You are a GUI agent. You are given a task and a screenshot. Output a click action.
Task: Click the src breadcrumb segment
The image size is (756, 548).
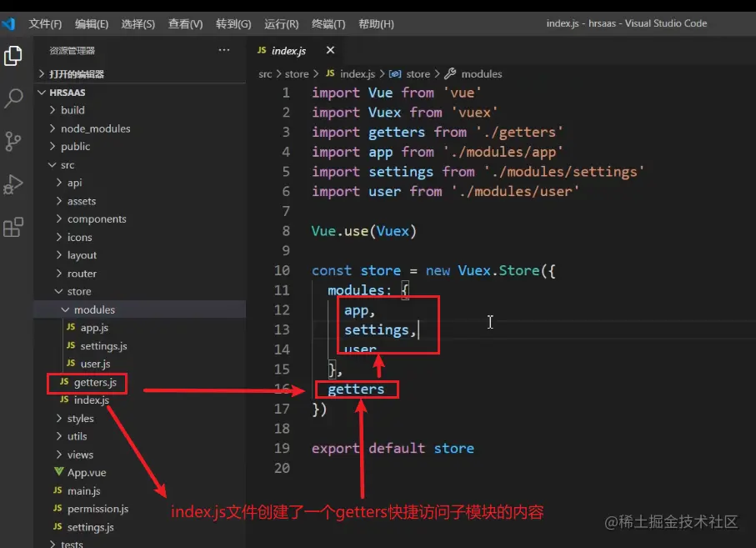pyautogui.click(x=265, y=73)
